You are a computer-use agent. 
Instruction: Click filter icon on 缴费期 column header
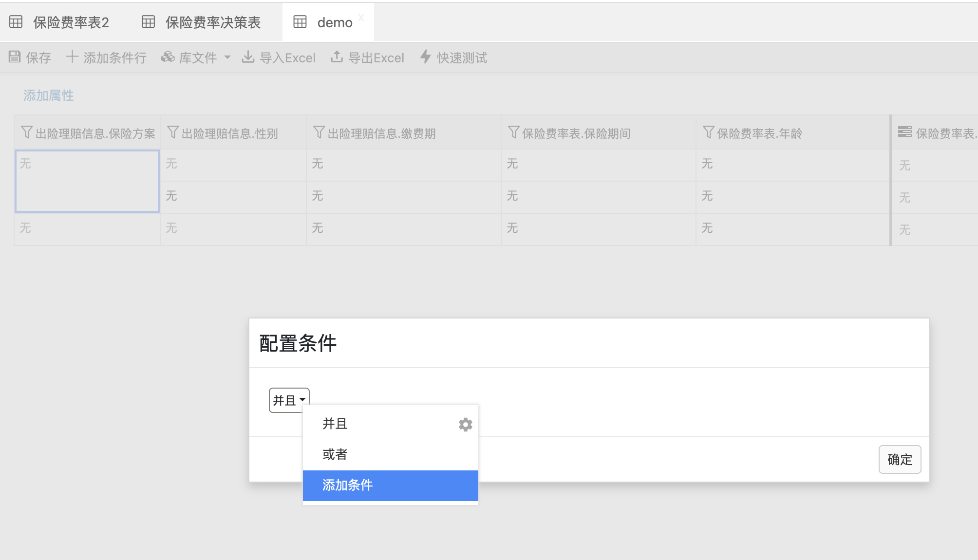319,132
